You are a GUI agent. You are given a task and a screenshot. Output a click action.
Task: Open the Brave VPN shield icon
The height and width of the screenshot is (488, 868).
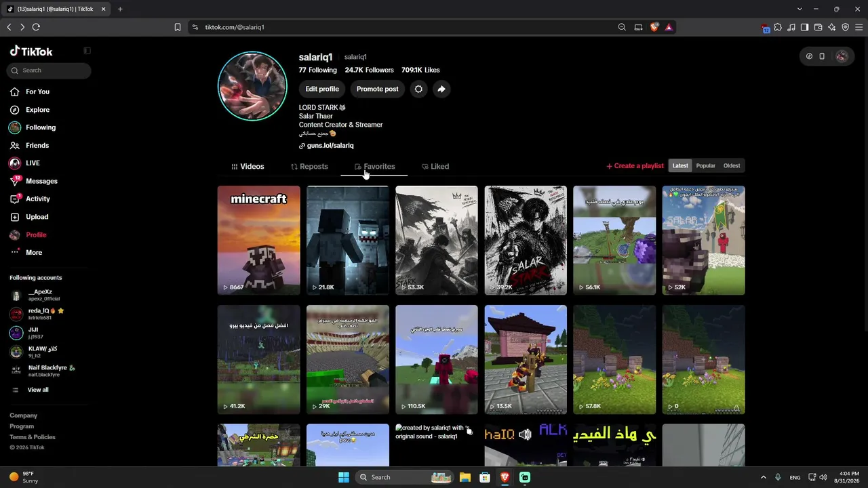(846, 27)
